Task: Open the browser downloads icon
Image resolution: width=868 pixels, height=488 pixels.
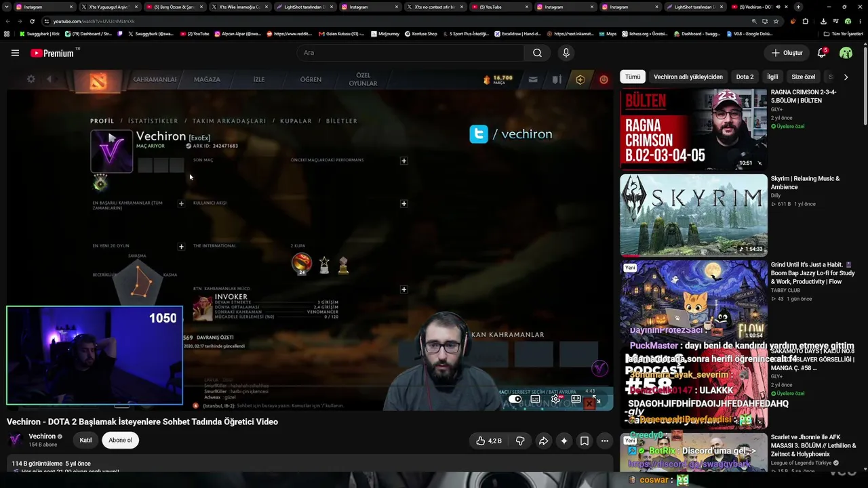Action: click(823, 21)
